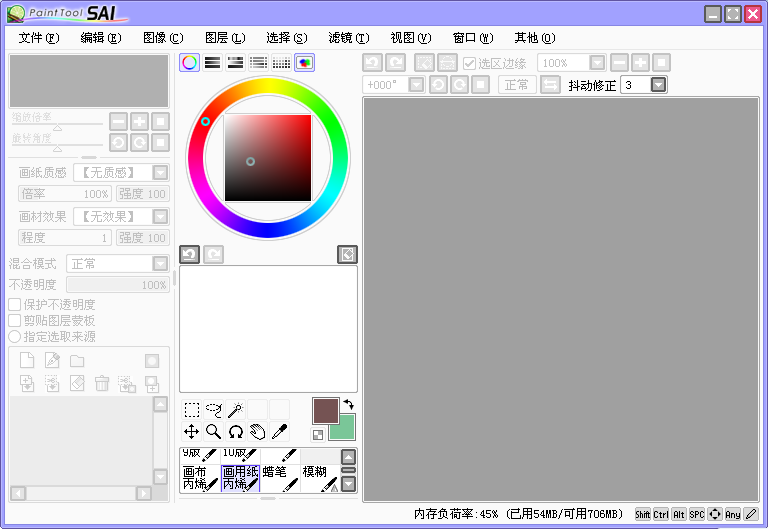Open the 编辑 (E) menu
Viewport: 768px width, 529px height.
pos(101,38)
